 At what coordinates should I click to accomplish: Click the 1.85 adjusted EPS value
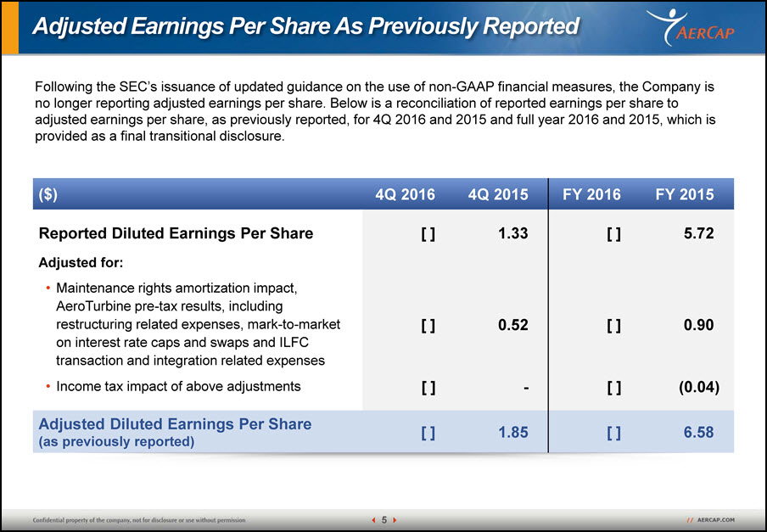(513, 432)
